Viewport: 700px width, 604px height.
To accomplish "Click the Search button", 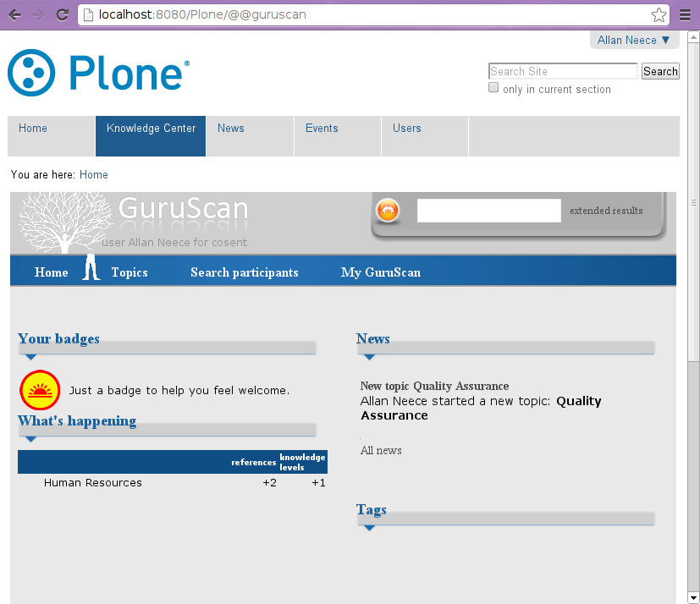I will 660,71.
